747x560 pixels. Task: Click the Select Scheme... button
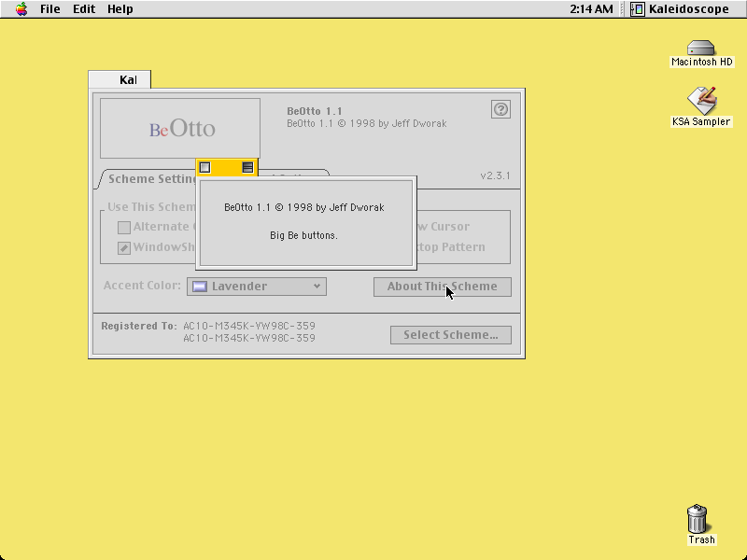(451, 335)
